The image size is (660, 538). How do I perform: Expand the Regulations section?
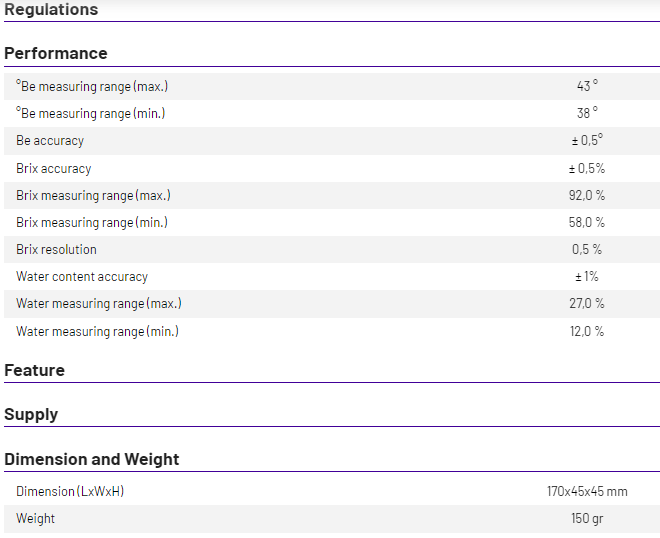pyautogui.click(x=51, y=9)
